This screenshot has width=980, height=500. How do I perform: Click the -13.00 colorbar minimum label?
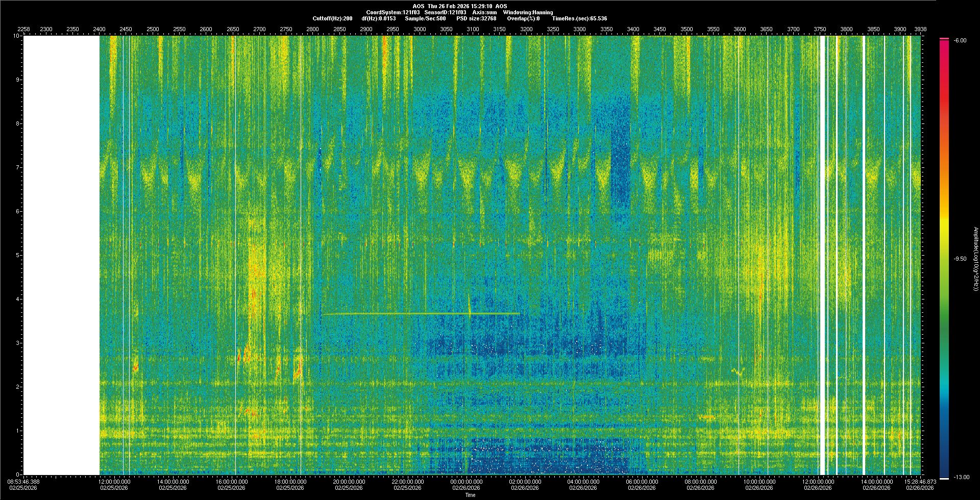coord(960,477)
